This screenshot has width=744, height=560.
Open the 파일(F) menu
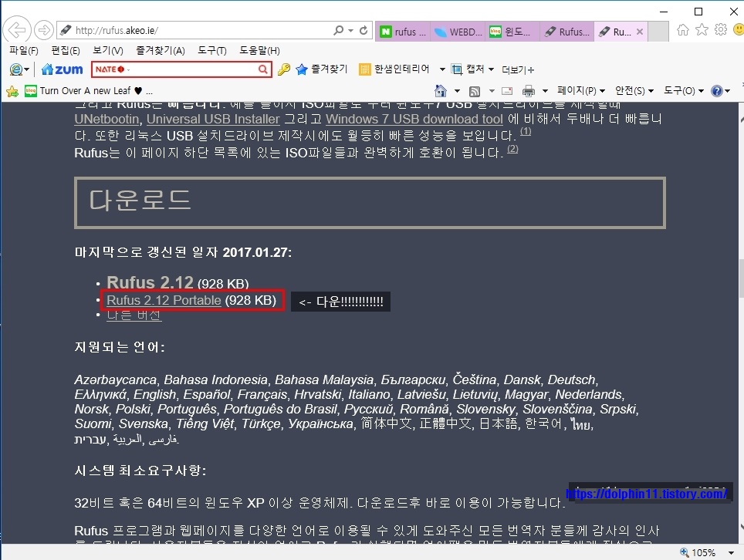point(24,50)
